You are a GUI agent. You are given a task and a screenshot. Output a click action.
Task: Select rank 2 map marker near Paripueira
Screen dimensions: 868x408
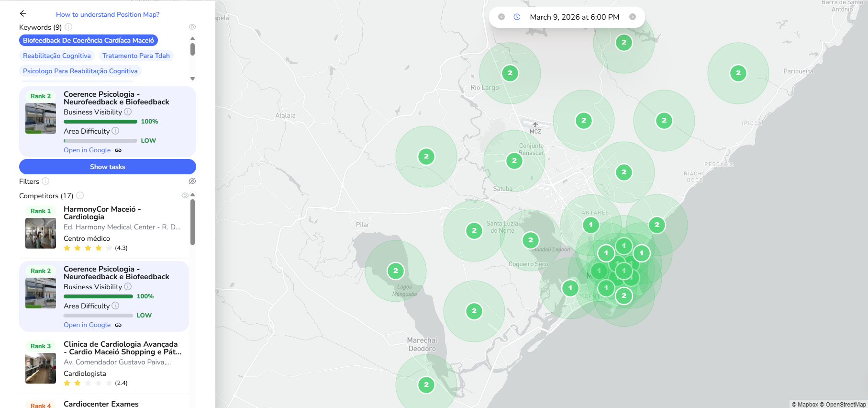tap(738, 73)
